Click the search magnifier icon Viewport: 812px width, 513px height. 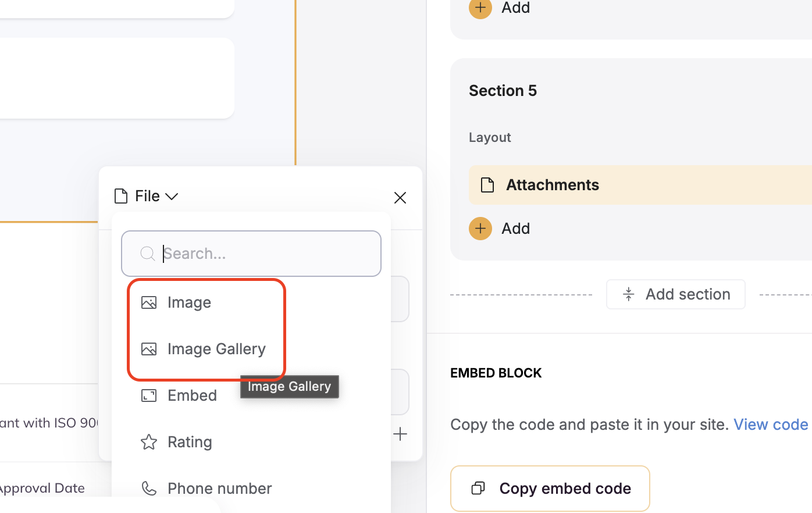pyautogui.click(x=148, y=254)
